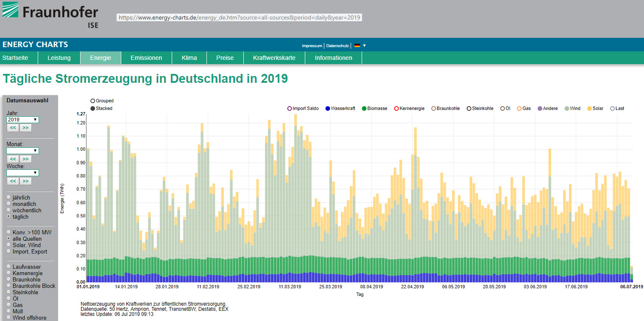Toggle the Wasserkraft legend marker
Image resolution: width=644 pixels, height=321 pixels.
328,109
